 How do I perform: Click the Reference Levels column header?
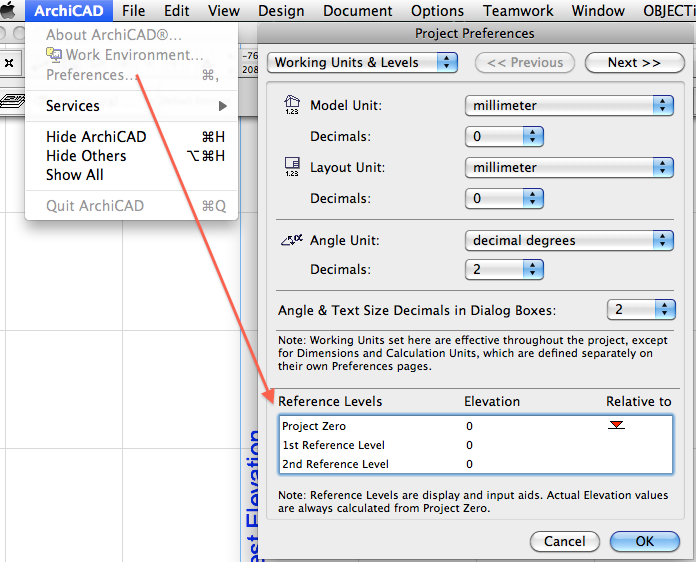pos(330,401)
